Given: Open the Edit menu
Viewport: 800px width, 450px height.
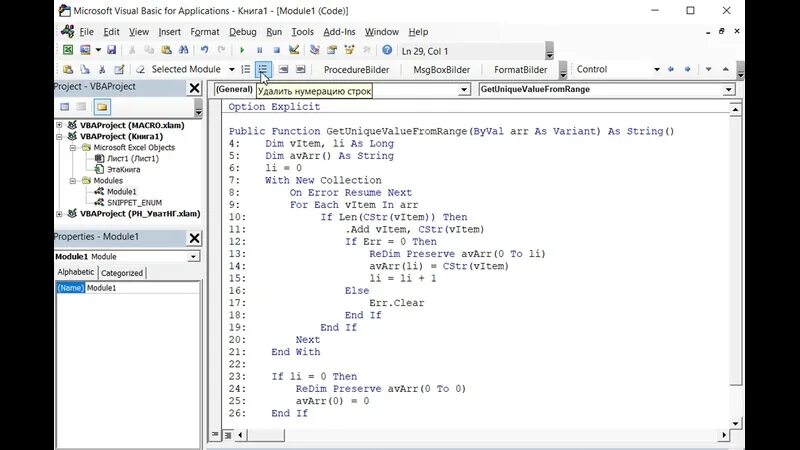Looking at the screenshot, I should [x=111, y=32].
